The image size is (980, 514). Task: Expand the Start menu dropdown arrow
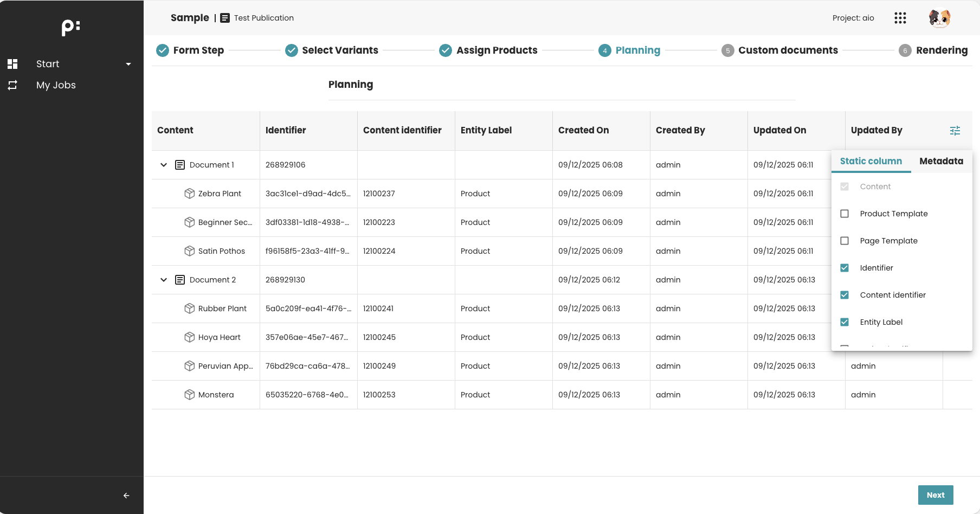pos(128,64)
